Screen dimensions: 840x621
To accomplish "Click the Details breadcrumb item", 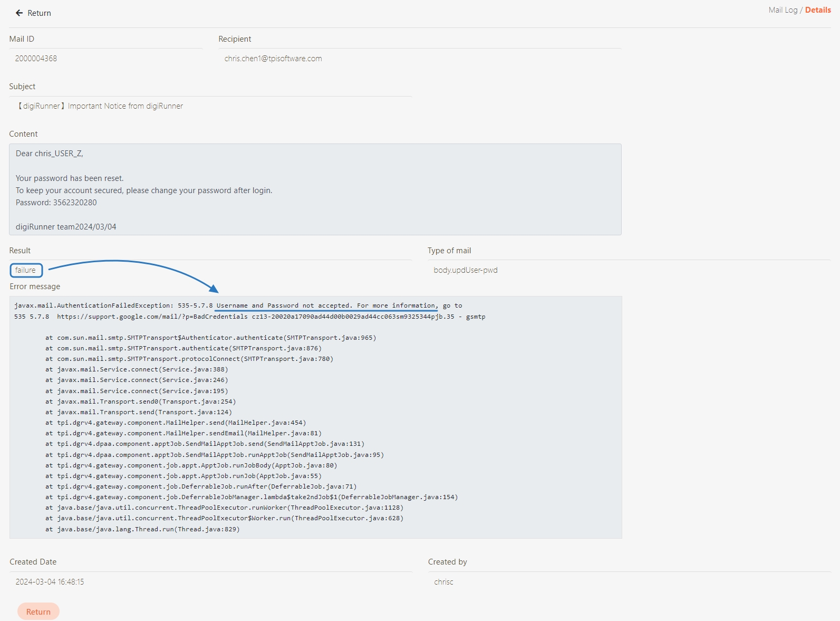I will click(817, 10).
